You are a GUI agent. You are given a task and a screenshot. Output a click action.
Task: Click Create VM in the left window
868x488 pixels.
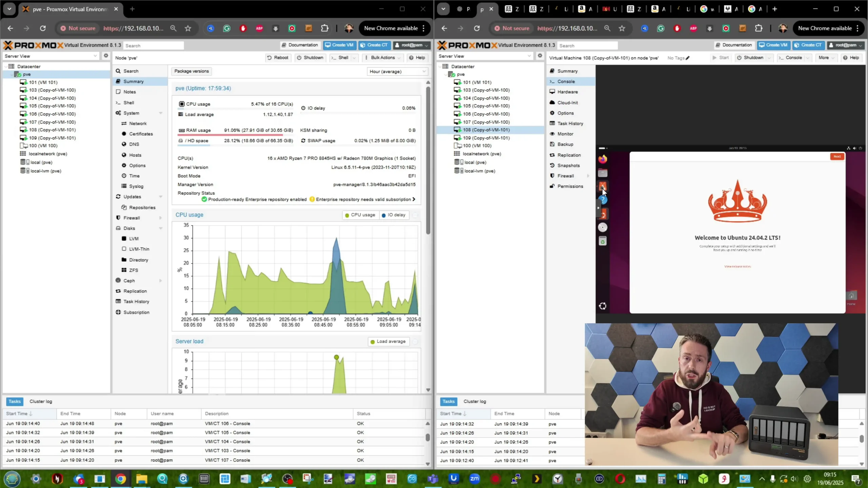coord(339,45)
